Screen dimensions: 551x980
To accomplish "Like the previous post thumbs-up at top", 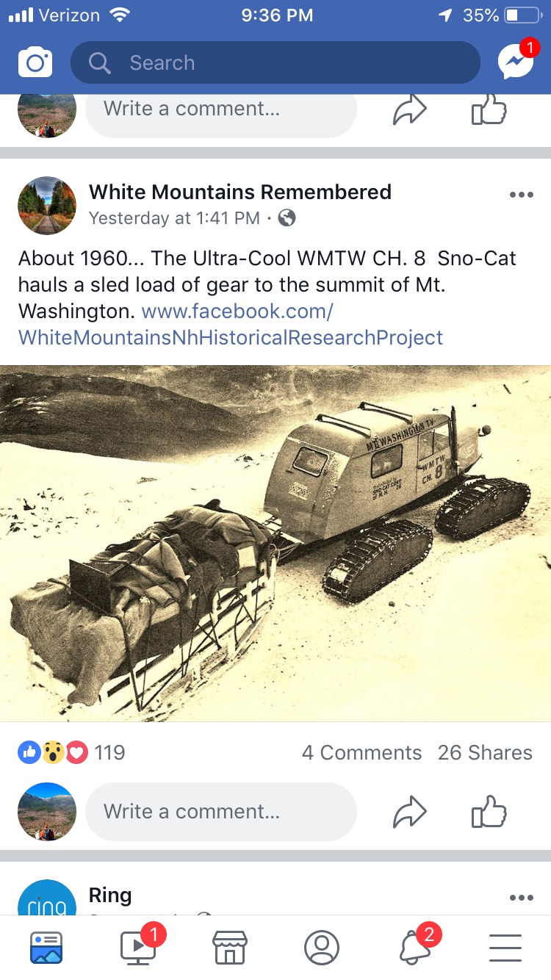I will tap(489, 110).
